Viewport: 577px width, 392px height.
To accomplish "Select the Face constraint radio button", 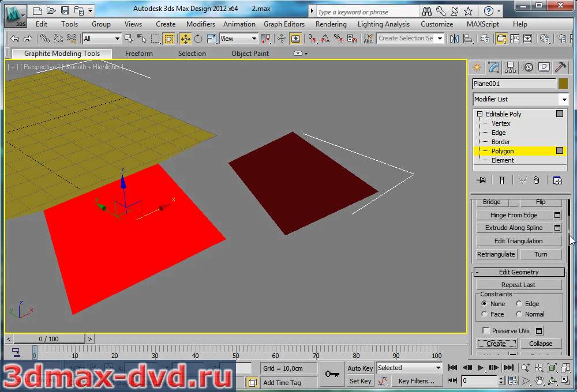I will pos(484,314).
